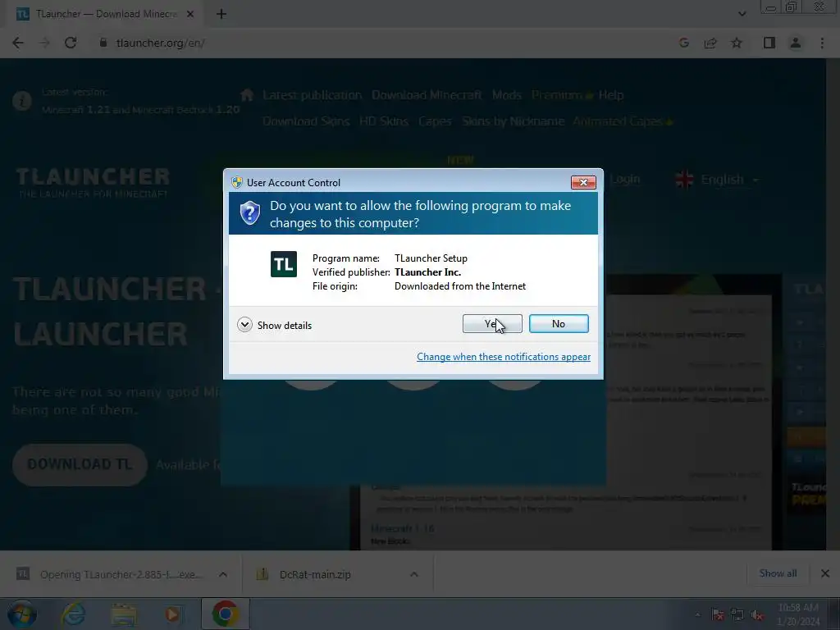Click Show all downloads
The height and width of the screenshot is (630, 840).
click(778, 573)
